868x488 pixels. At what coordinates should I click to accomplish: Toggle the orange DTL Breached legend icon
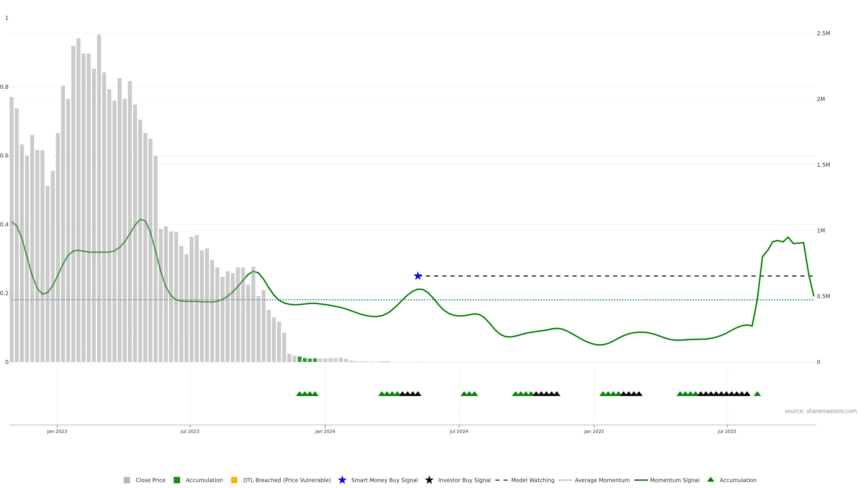coord(234,480)
